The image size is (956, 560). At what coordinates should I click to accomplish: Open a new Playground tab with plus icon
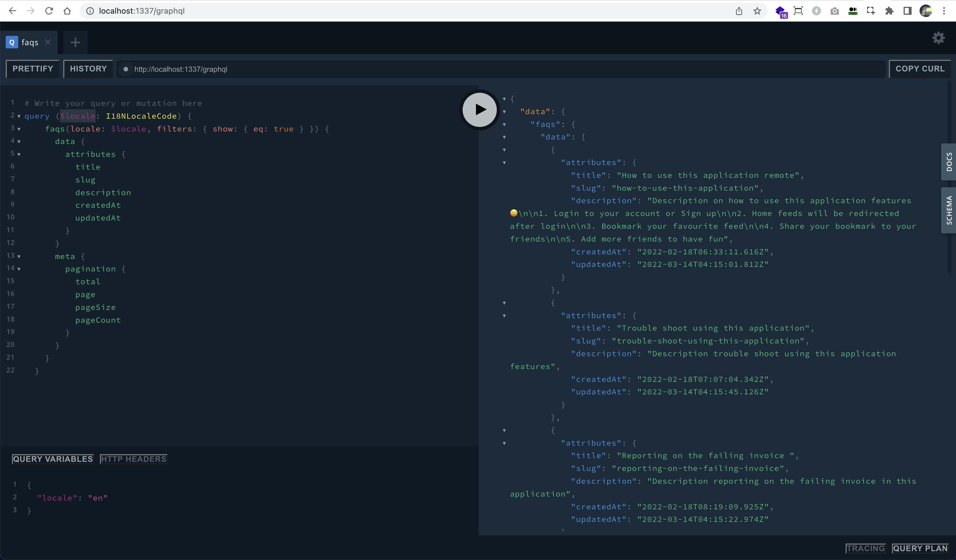(x=75, y=42)
